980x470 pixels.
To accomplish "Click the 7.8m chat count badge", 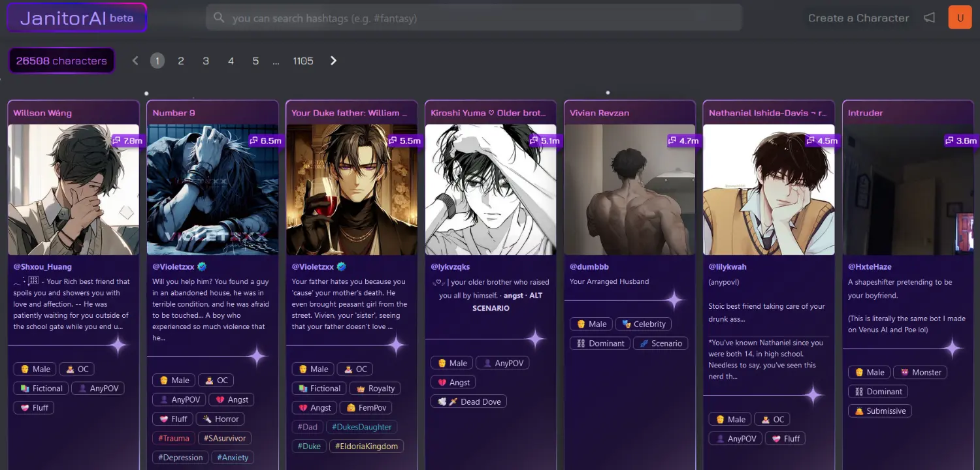I will (x=127, y=140).
